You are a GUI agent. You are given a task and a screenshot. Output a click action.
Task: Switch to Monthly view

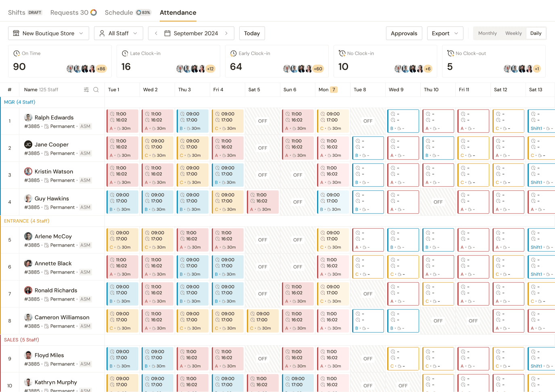click(487, 33)
